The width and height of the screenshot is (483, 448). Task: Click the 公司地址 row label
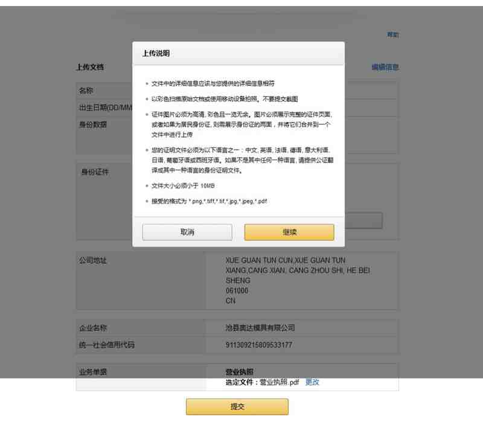(x=93, y=260)
